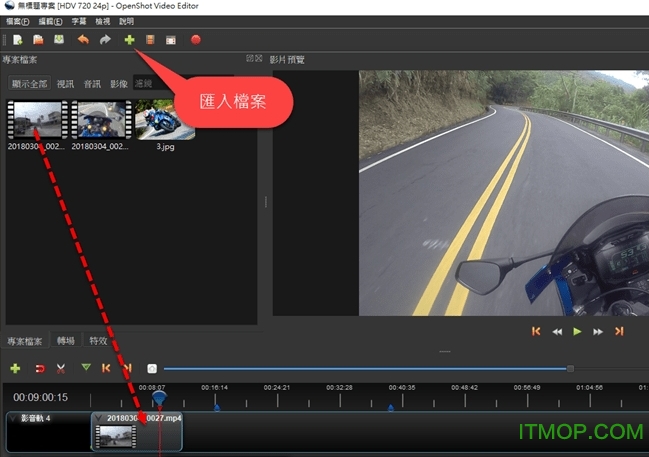Image resolution: width=649 pixels, height=457 pixels.
Task: Filter project files by 視訊
Action: tap(65, 83)
